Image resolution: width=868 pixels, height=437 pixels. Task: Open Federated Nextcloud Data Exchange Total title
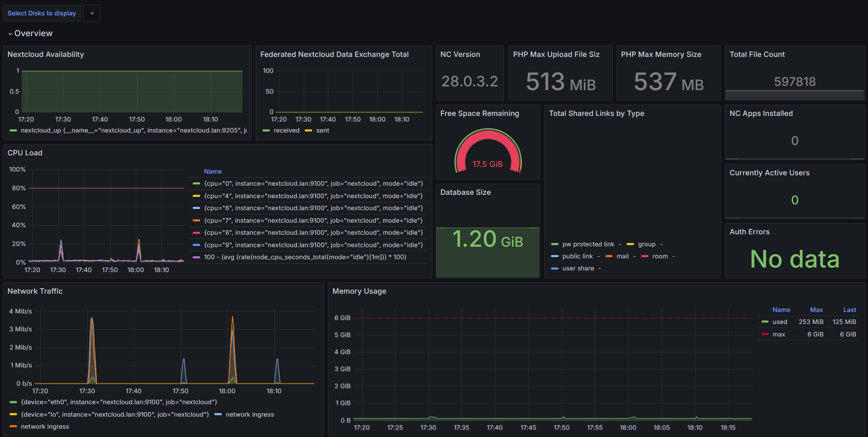pos(334,54)
